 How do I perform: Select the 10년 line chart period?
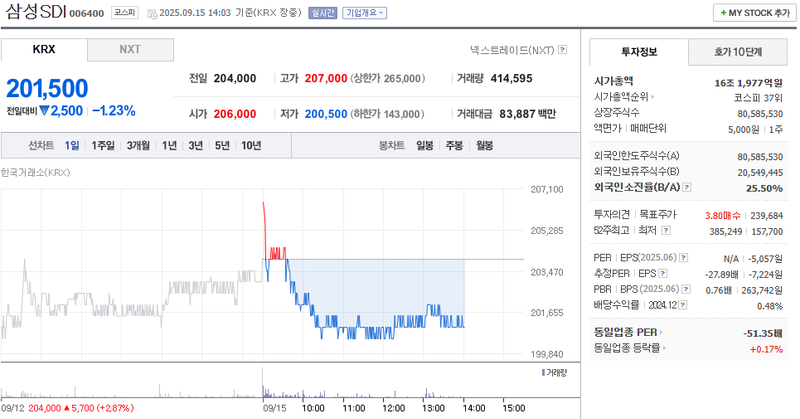coord(251,146)
